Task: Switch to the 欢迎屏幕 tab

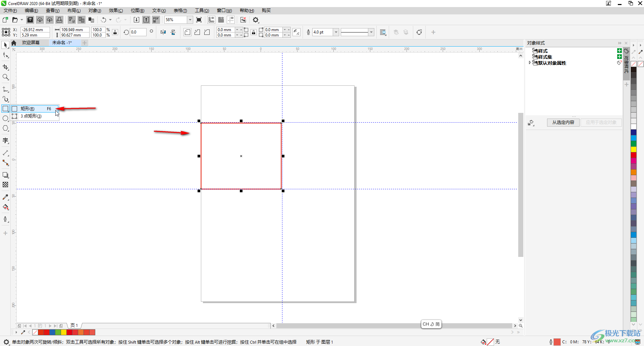Action: [31, 43]
